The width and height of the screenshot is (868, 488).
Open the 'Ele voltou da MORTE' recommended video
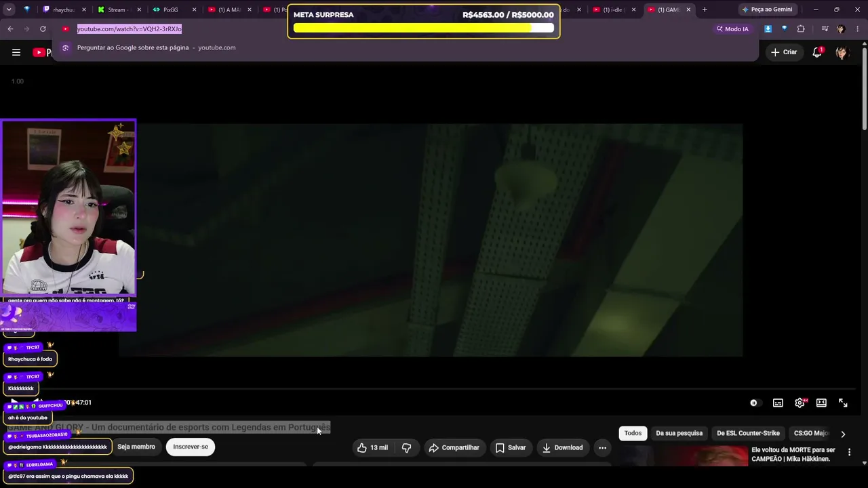[793, 454]
